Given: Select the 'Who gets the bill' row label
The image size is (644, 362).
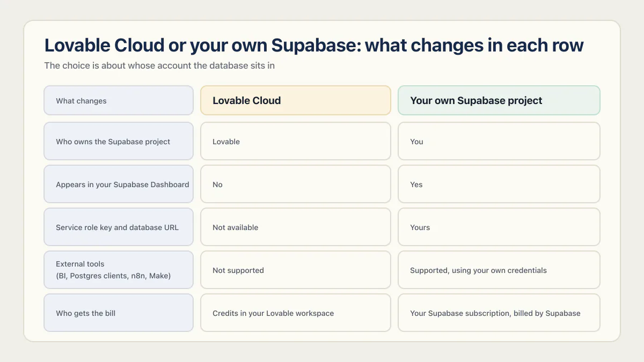Looking at the screenshot, I should [x=119, y=313].
